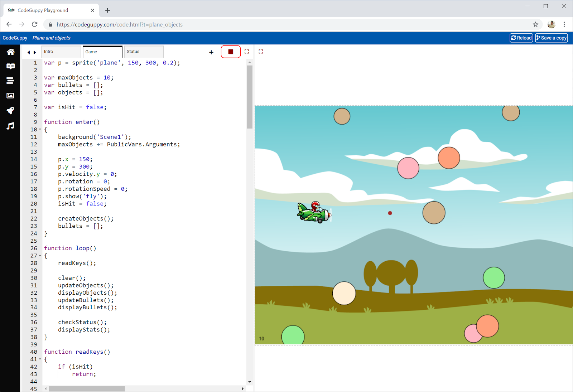Collapse the readKeys function code block
This screenshot has width=573, height=392.
click(40, 359)
